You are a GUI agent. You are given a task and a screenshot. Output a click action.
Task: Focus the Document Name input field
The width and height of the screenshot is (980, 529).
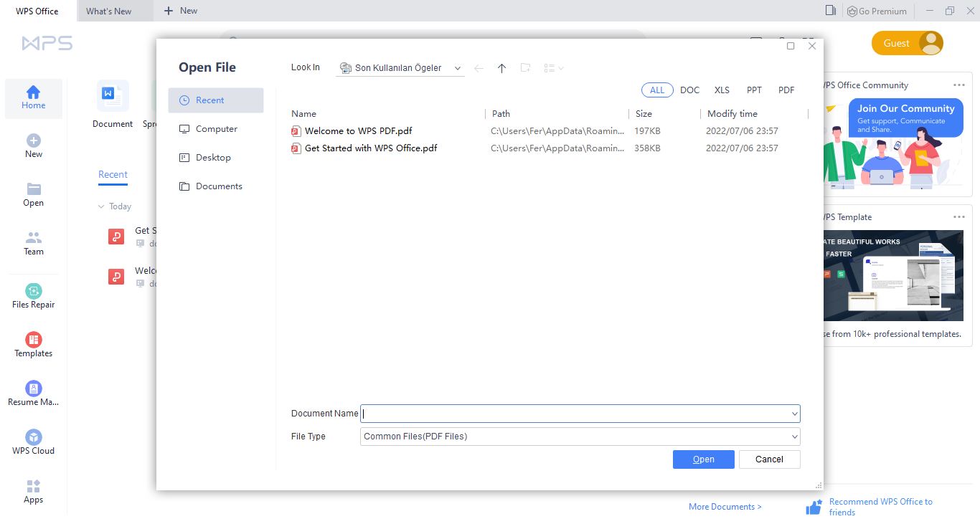click(x=574, y=414)
